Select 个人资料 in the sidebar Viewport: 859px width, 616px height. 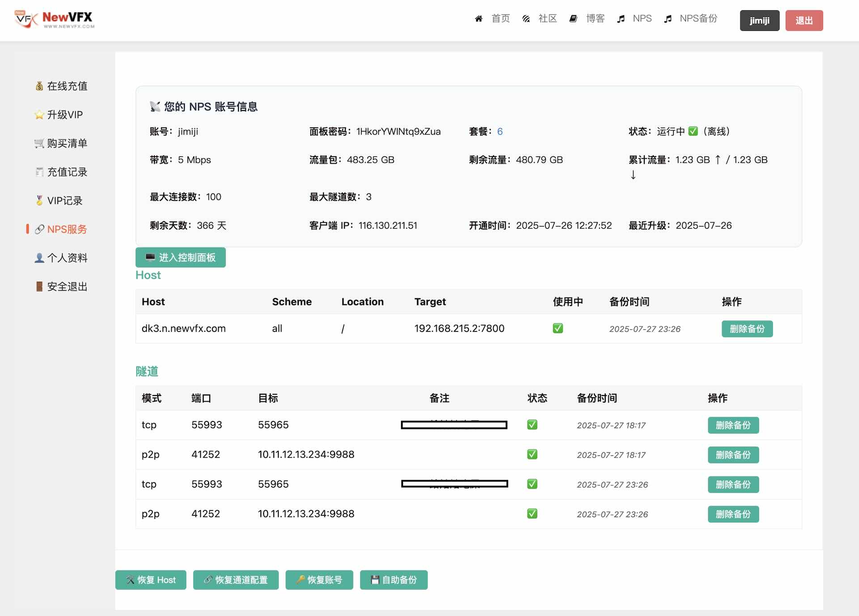click(67, 258)
